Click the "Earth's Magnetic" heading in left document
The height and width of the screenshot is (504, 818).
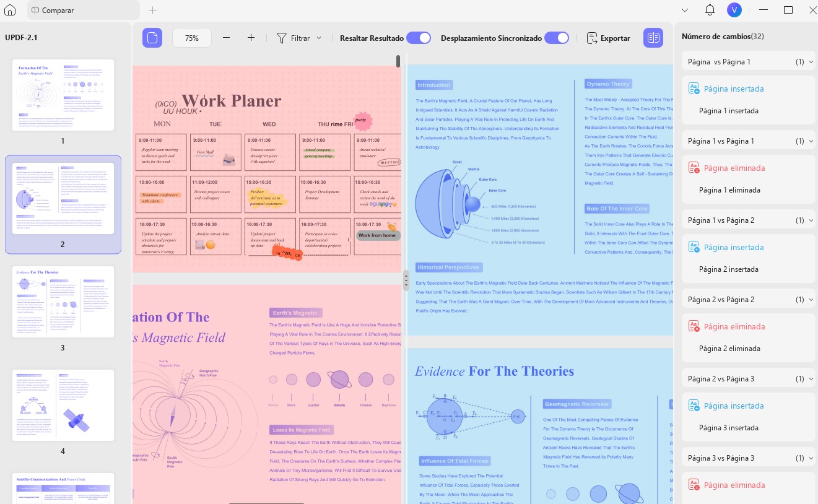pos(296,313)
